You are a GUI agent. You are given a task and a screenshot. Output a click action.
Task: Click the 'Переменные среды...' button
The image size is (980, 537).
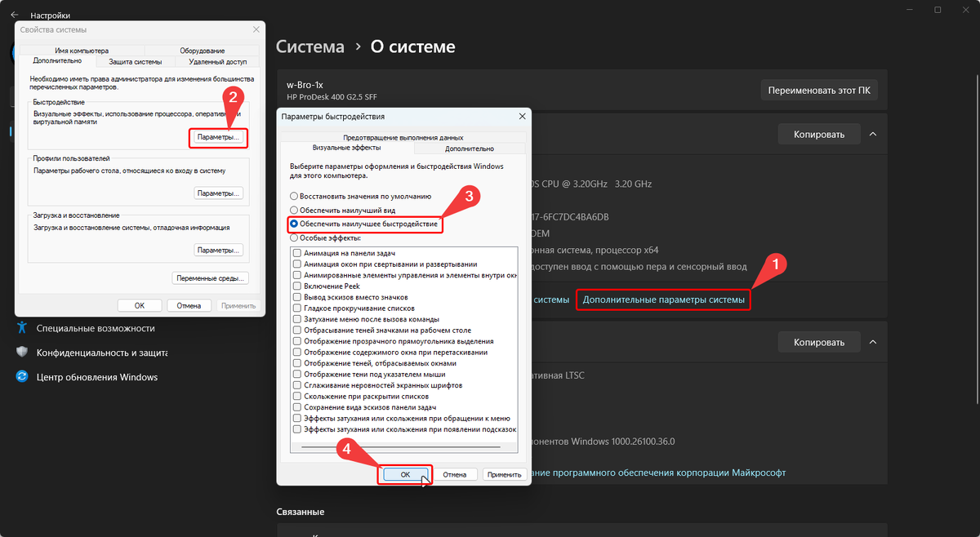pos(210,278)
